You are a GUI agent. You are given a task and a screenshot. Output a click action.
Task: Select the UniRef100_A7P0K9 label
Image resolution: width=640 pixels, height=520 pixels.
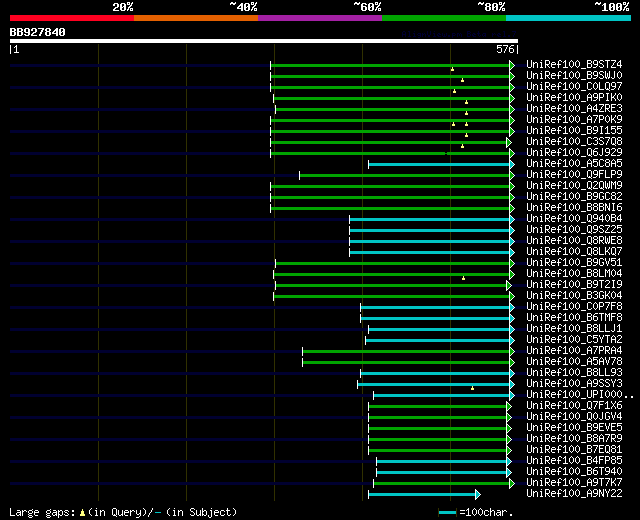pyautogui.click(x=574, y=120)
